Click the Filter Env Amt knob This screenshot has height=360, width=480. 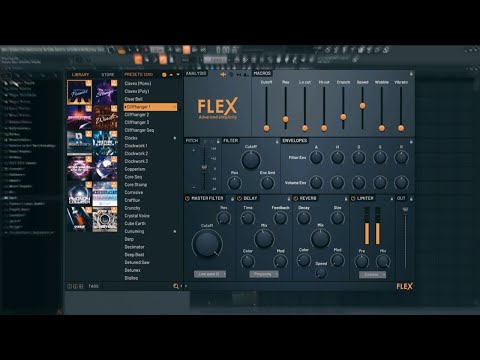[267, 183]
